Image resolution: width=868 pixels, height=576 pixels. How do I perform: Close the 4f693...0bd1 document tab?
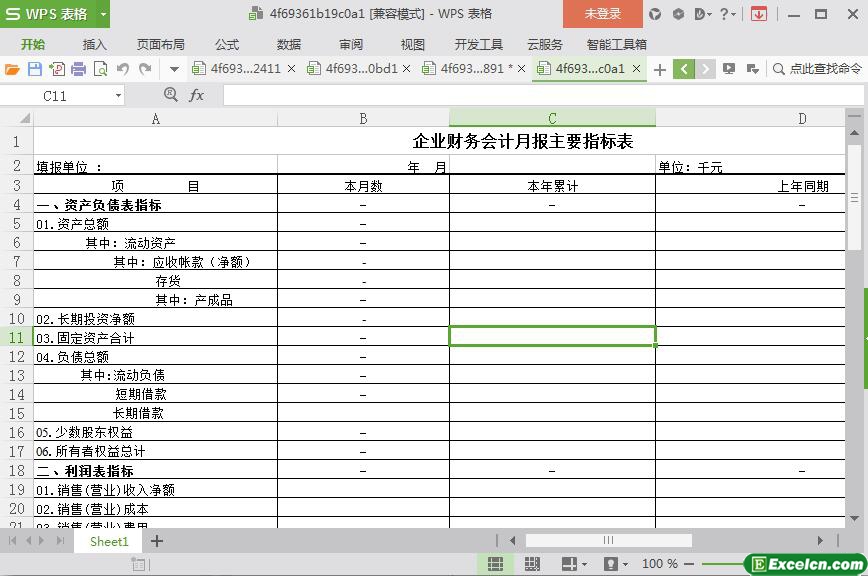[406, 69]
